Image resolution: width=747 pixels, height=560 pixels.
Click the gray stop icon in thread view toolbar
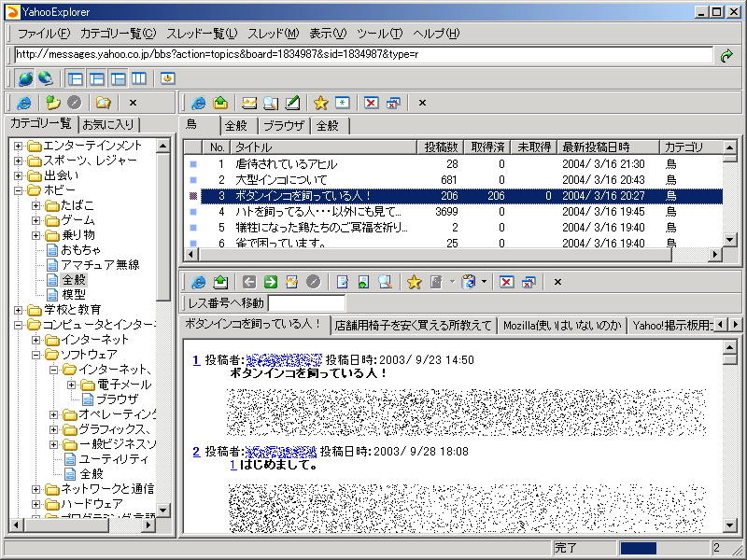[313, 282]
